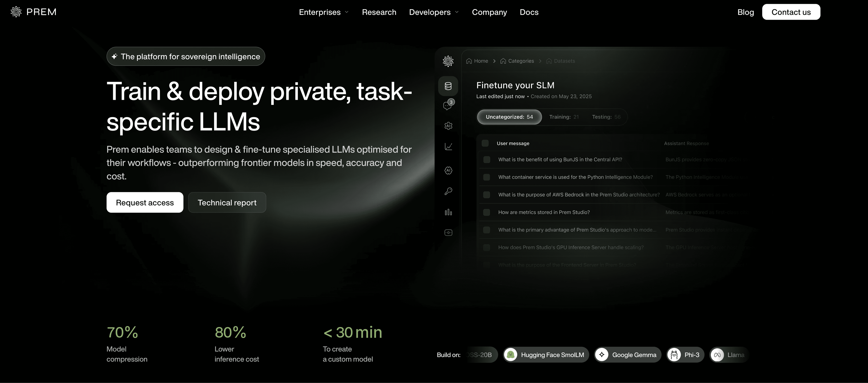Click the Hugging Face SmolLM badge
This screenshot has width=868, height=383.
pos(545,355)
